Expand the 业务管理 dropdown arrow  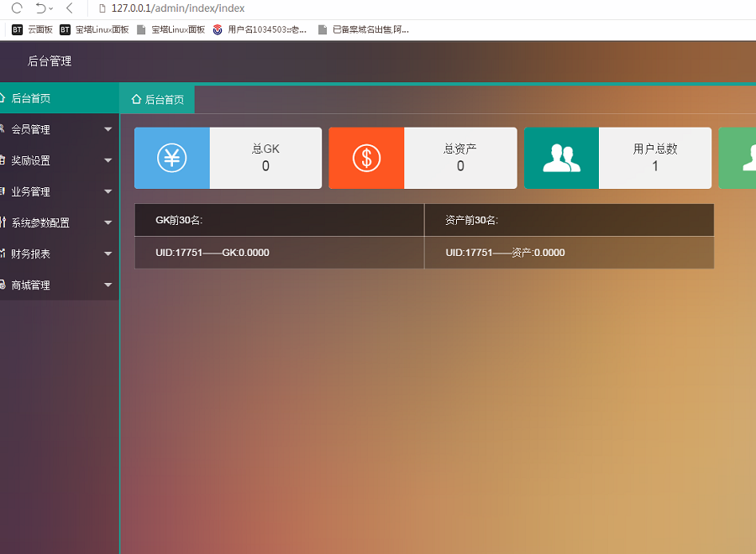108,191
